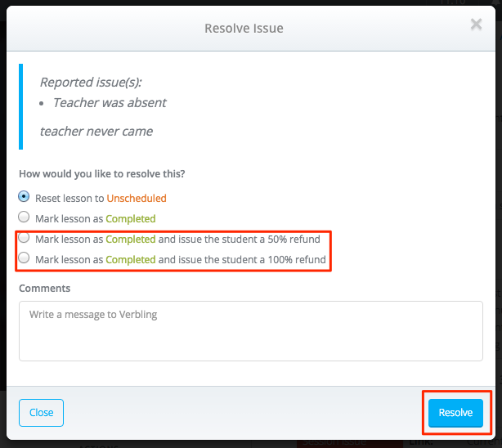Click the 'Reported issue(s):' heading
The width and height of the screenshot is (502, 448).
[91, 83]
